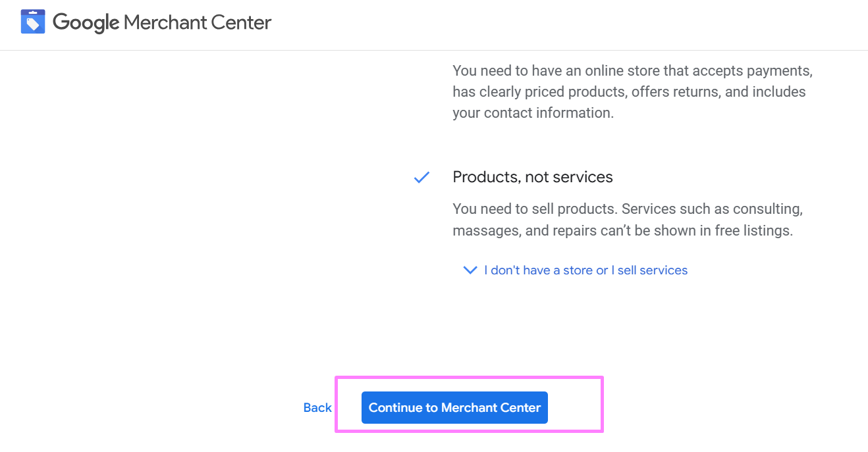
Task: Click the paragraph about online store accepting payments
Action: (x=633, y=91)
